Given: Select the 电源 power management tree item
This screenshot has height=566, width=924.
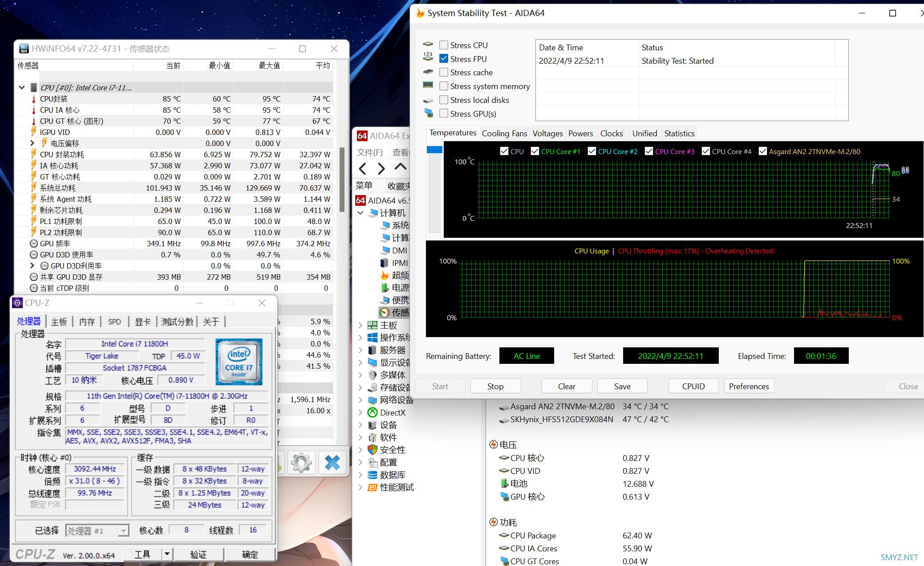Looking at the screenshot, I should point(395,288).
